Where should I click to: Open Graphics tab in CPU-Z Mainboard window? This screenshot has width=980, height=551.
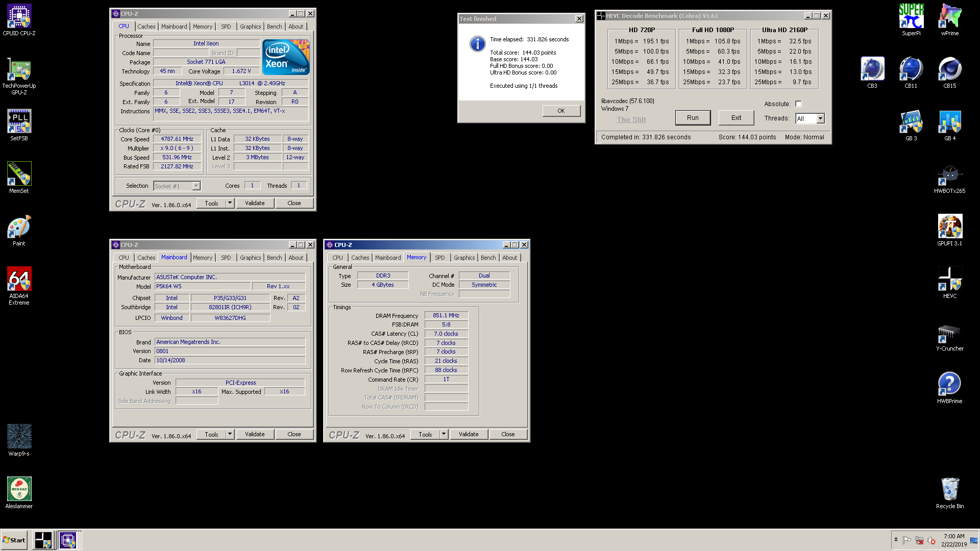pyautogui.click(x=250, y=258)
